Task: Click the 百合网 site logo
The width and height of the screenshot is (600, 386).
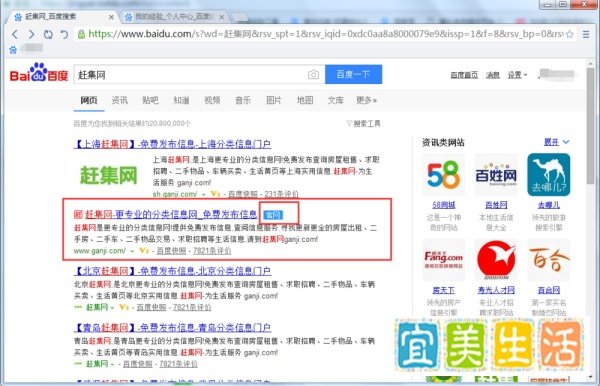Action: coord(549,260)
